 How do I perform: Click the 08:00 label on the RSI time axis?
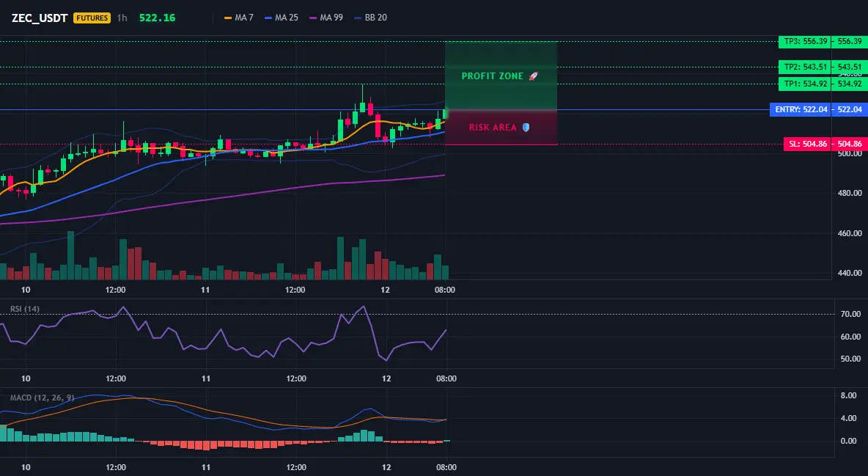[x=446, y=378]
